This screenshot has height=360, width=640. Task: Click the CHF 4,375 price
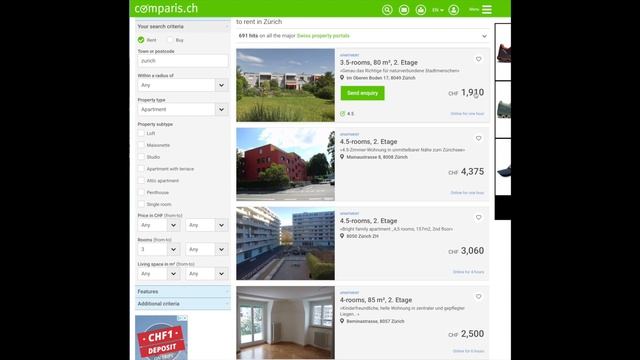point(466,172)
